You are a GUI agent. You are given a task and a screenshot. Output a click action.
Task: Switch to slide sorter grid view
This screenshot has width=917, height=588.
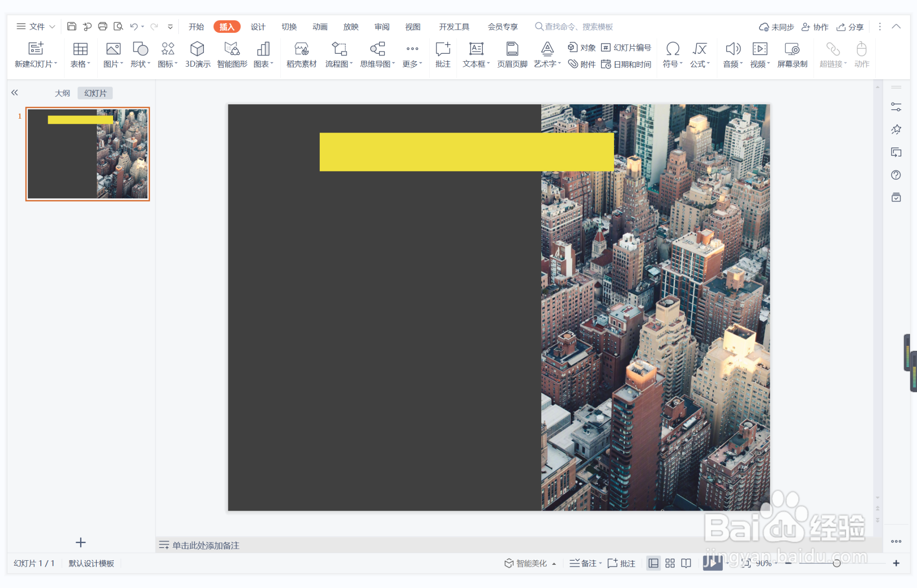click(x=670, y=563)
